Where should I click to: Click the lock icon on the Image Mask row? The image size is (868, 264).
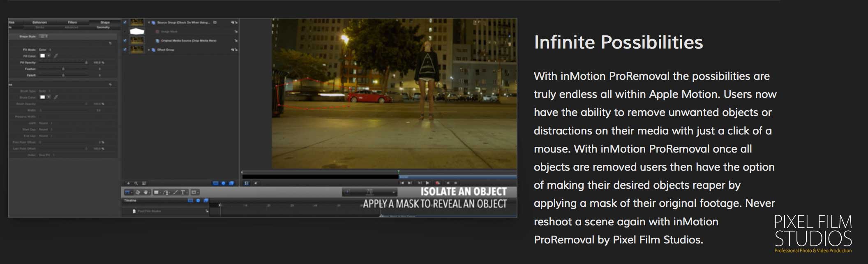[x=236, y=32]
